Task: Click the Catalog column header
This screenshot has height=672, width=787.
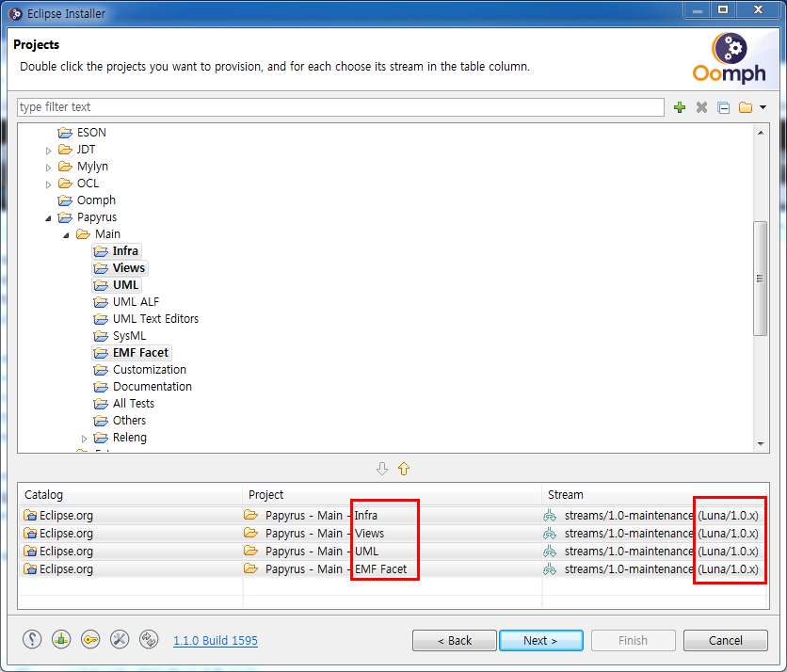Action: 131,495
